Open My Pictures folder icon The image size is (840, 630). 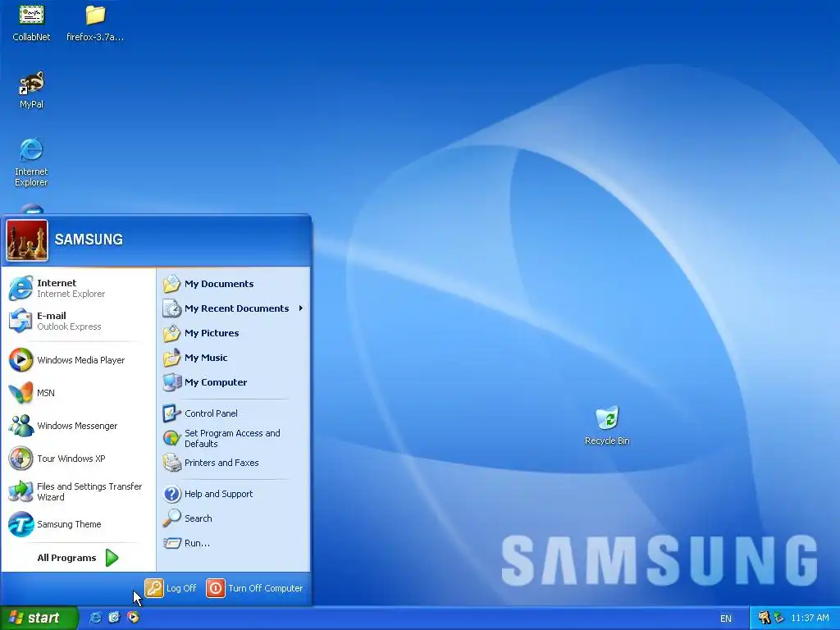coord(171,333)
